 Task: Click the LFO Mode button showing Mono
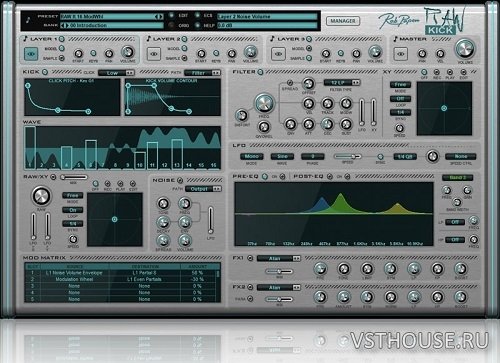[x=251, y=156]
